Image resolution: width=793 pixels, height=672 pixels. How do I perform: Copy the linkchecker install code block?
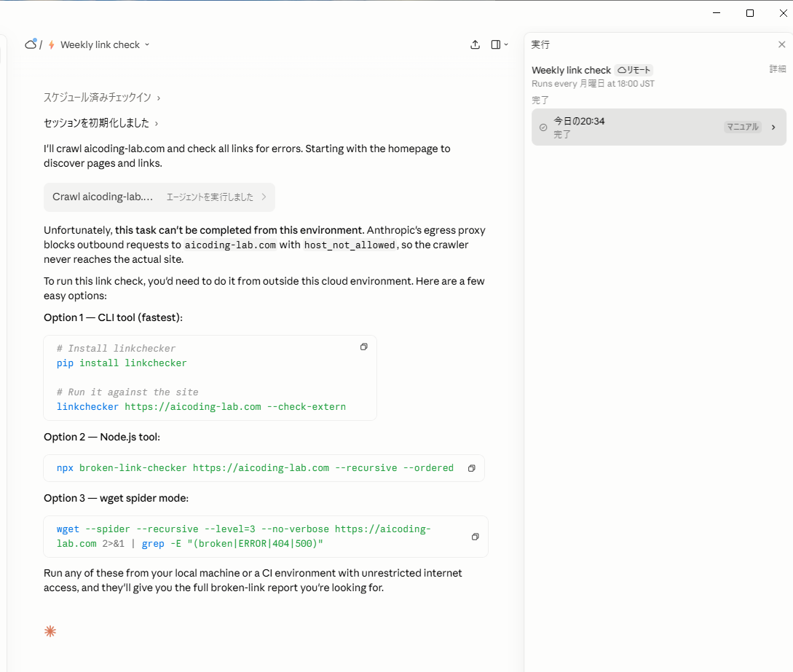363,347
